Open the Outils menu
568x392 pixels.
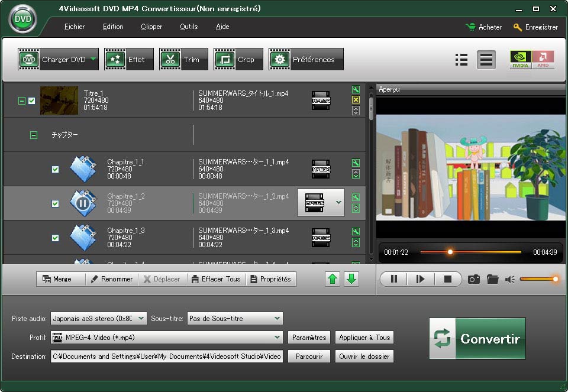(x=189, y=27)
